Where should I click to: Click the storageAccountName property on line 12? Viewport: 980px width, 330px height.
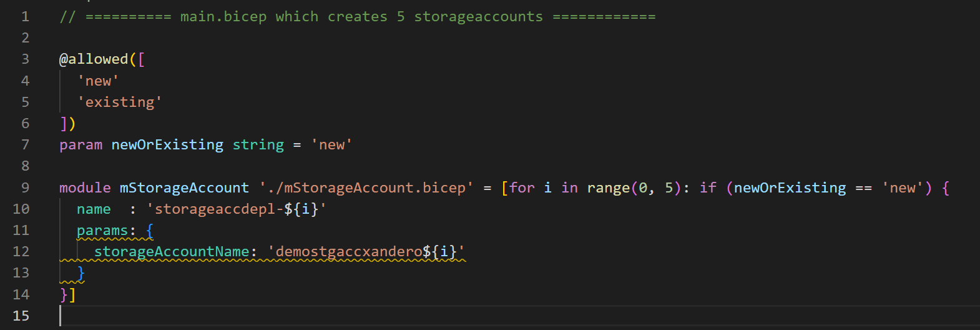tap(172, 252)
